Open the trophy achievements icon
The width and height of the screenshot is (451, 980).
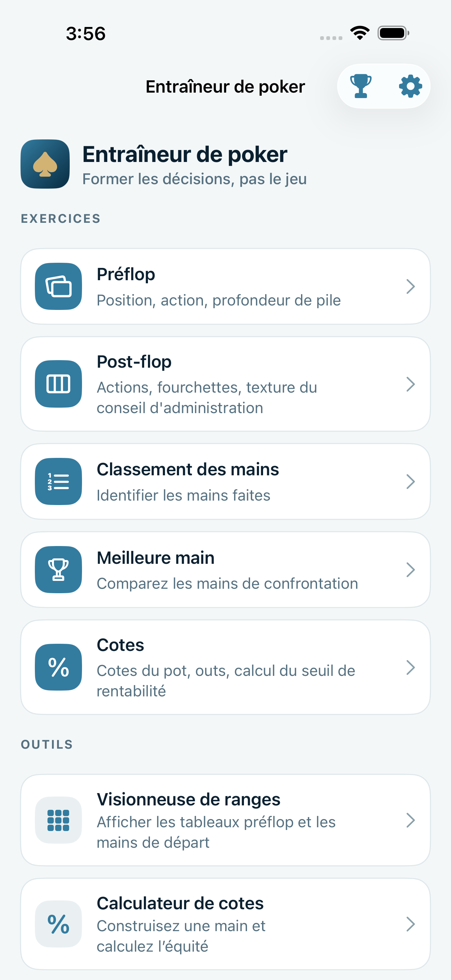[x=360, y=86]
